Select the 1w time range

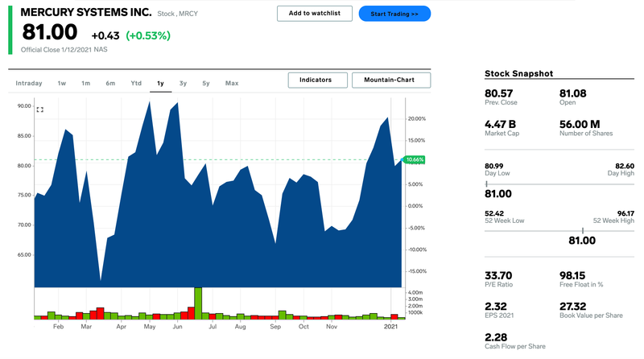tap(62, 84)
